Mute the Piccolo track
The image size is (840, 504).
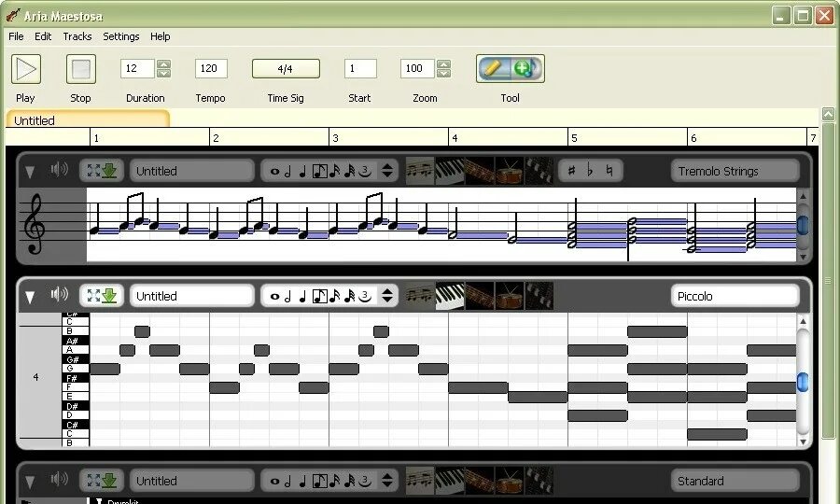coord(59,294)
